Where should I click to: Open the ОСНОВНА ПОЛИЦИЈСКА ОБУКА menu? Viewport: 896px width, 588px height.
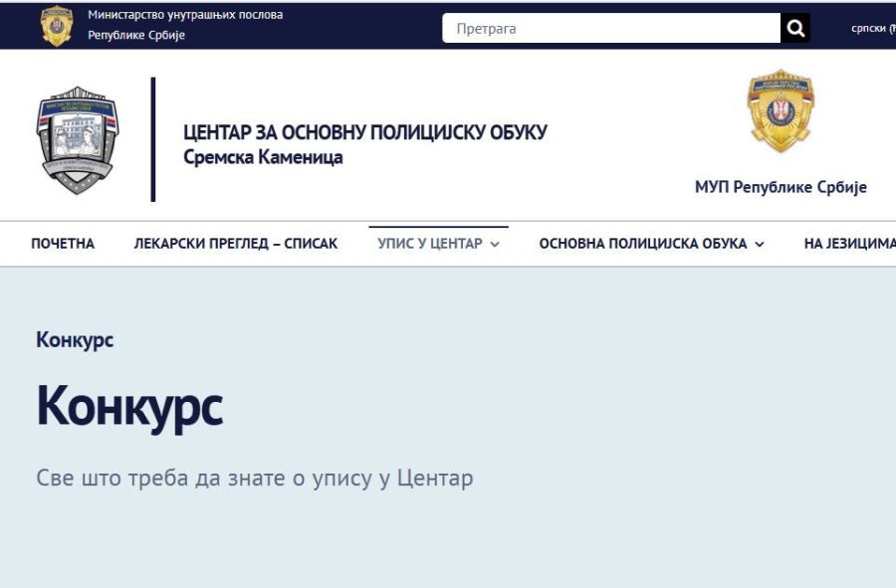click(x=643, y=244)
